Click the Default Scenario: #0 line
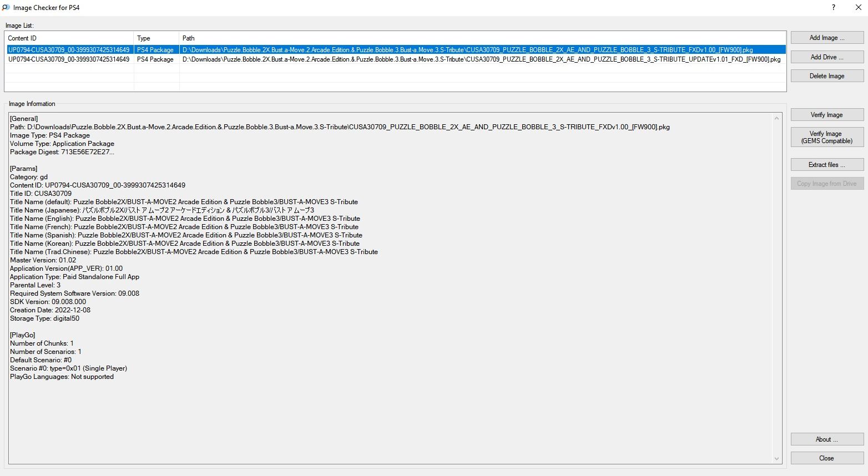Screen dimensions: 868x476 click(41, 360)
